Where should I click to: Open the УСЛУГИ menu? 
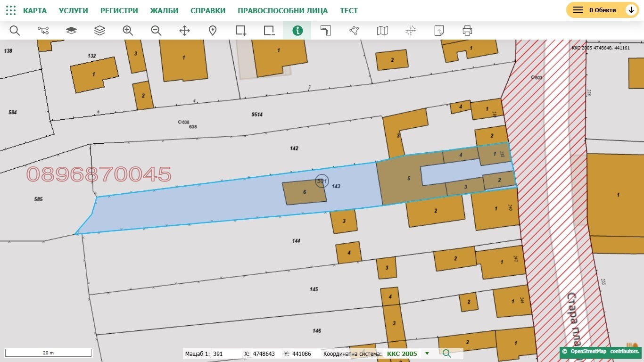74,10
